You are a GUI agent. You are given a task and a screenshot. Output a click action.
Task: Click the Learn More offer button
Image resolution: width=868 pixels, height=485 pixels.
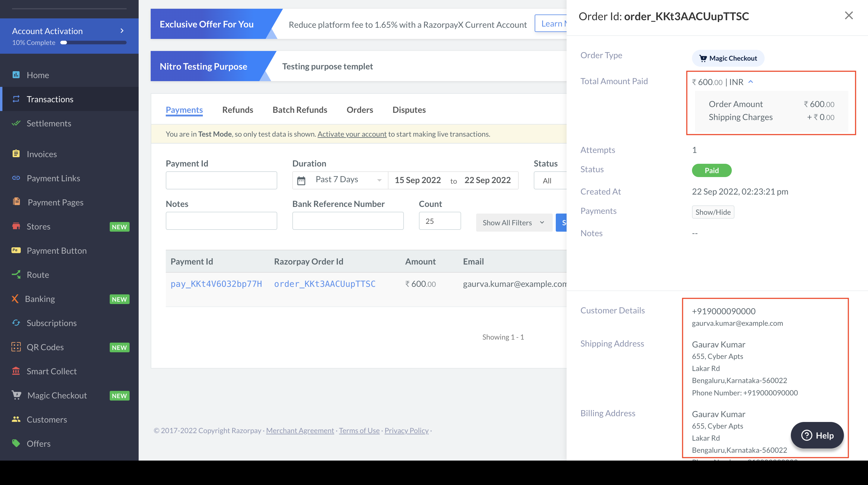551,24
